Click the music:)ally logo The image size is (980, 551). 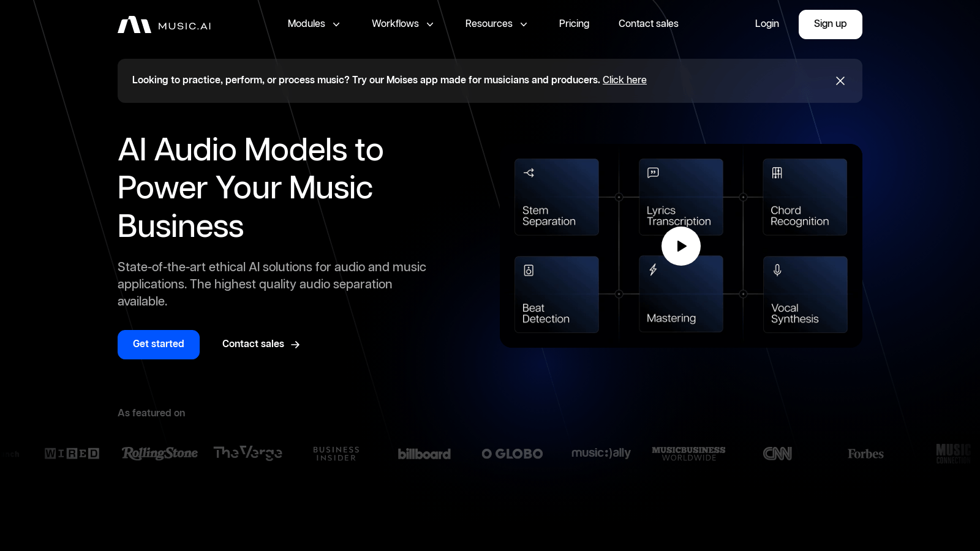pyautogui.click(x=601, y=453)
